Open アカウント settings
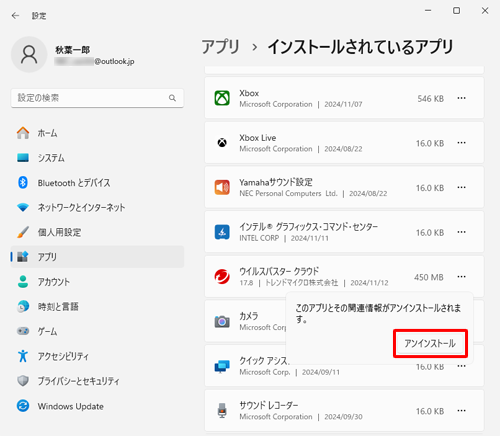The height and width of the screenshot is (436, 500). click(97, 282)
